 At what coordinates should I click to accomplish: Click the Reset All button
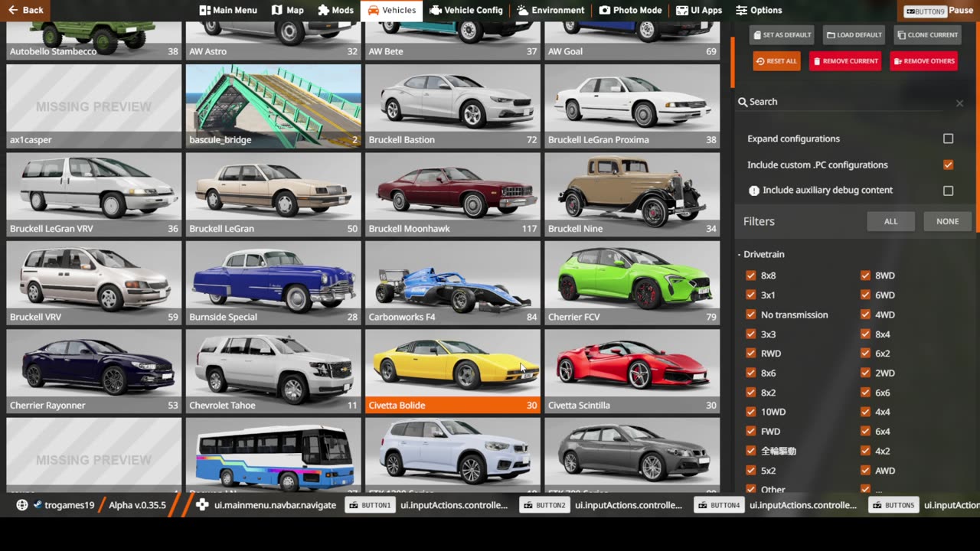(776, 61)
